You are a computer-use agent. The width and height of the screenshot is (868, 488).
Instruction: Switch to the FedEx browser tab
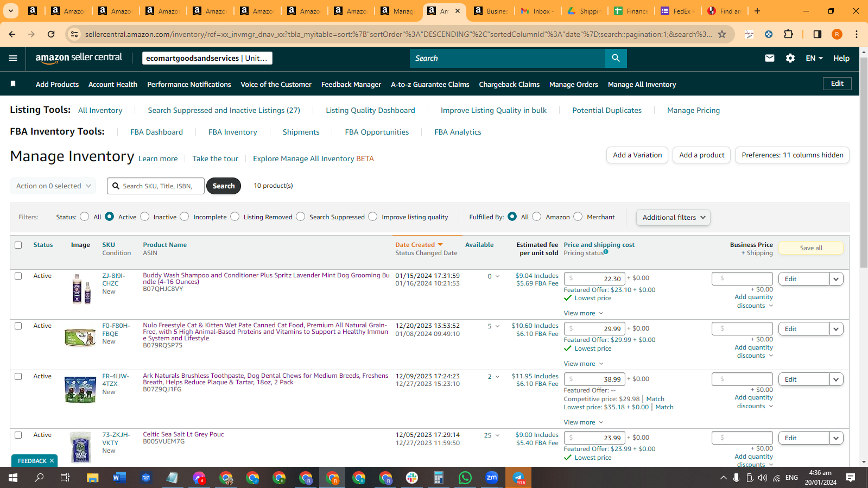click(x=679, y=11)
